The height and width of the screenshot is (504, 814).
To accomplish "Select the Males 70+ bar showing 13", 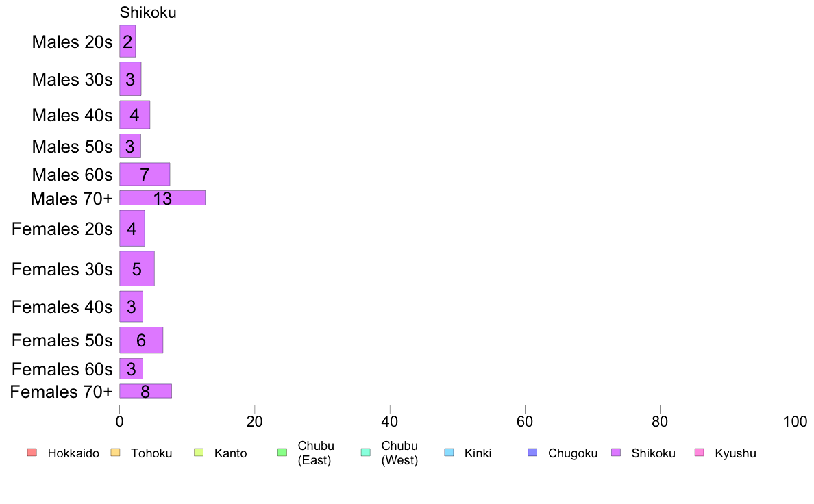I will pyautogui.click(x=162, y=198).
